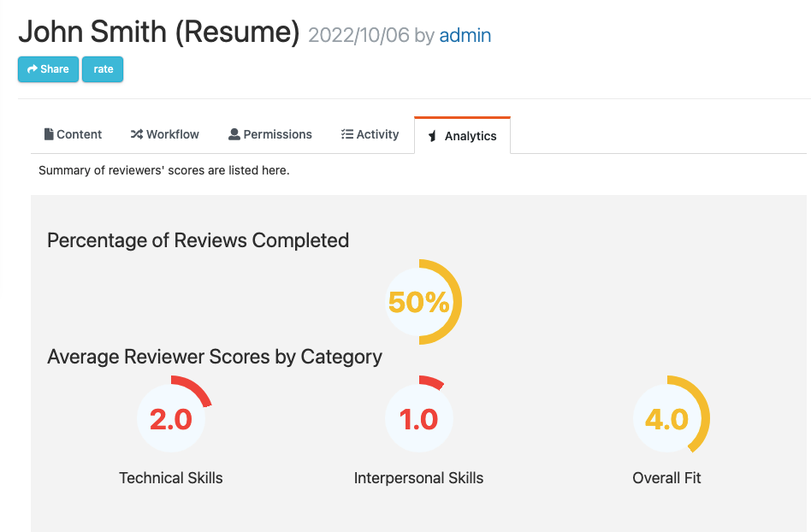Image resolution: width=811 pixels, height=532 pixels.
Task: Open the Activity tab
Action: pos(370,133)
